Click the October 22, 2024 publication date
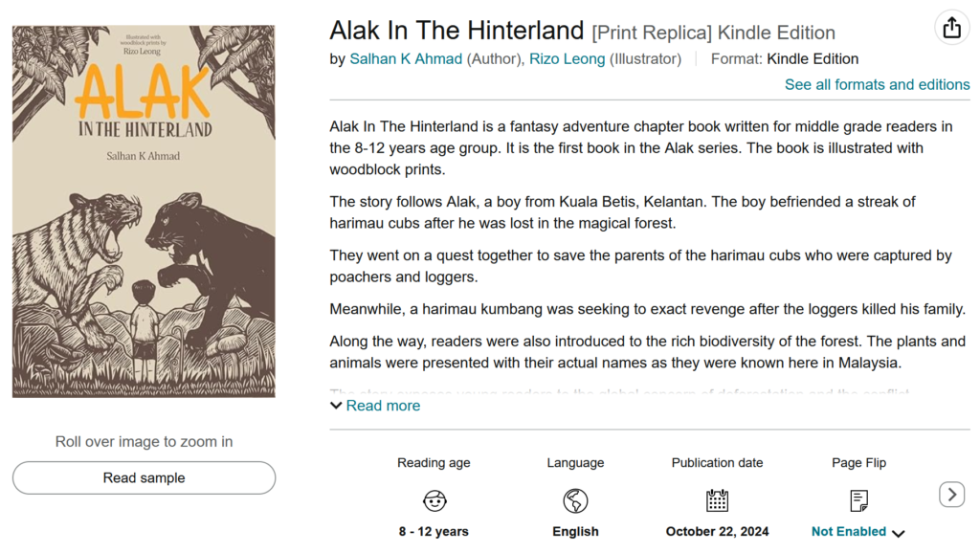980x553 pixels. [717, 532]
